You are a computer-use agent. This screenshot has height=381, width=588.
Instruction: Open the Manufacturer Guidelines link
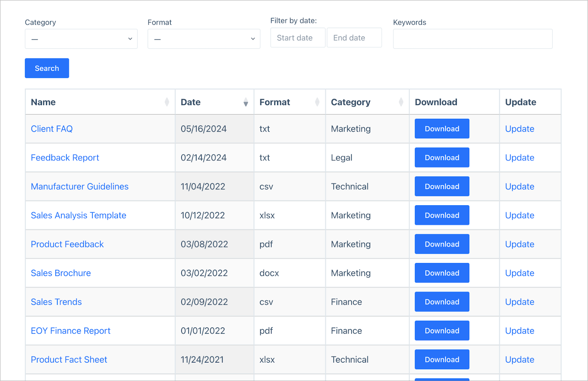coord(80,186)
